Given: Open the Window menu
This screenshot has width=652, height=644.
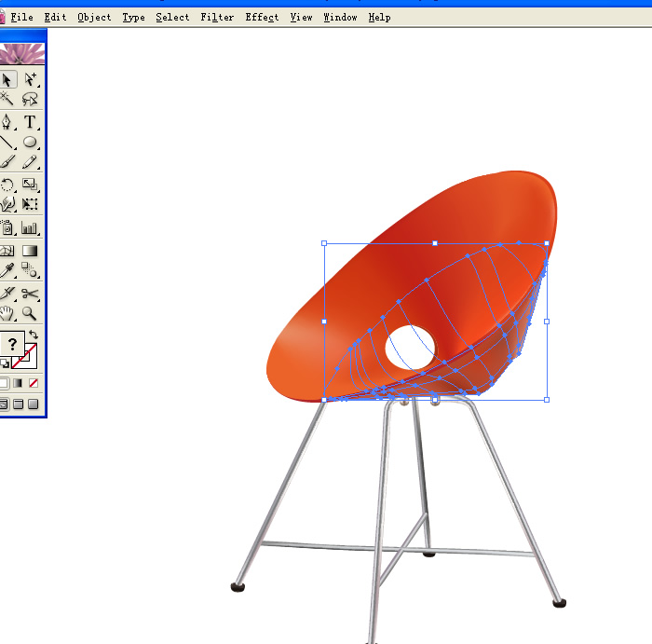Looking at the screenshot, I should 340,17.
